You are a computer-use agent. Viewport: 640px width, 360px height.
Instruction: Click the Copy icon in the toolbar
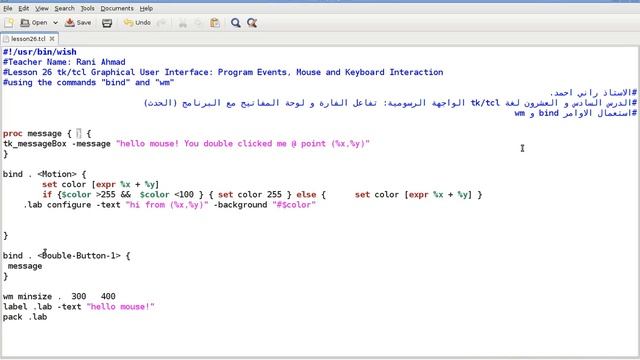[198, 23]
